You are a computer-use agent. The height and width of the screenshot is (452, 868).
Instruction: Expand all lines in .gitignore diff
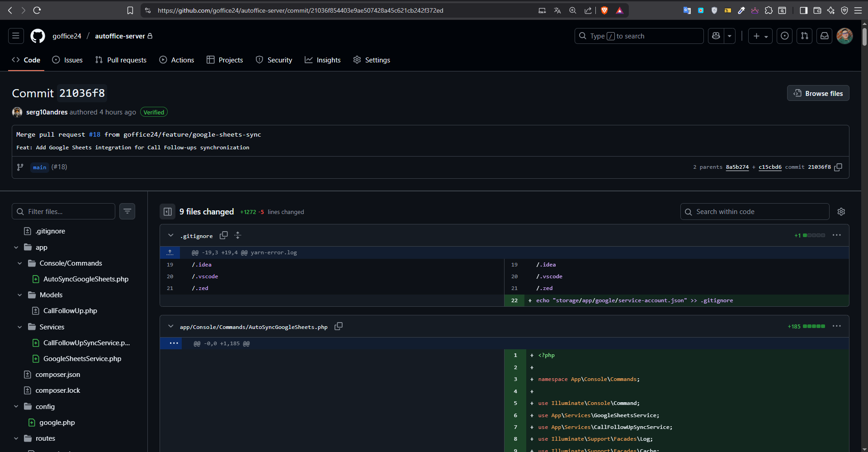pos(238,235)
